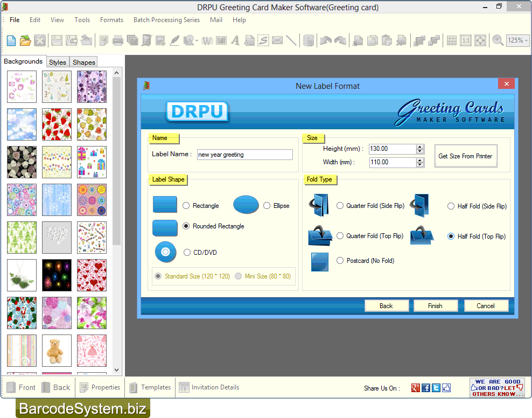This screenshot has width=532, height=418.
Task: Select the diagonal line drawing tool
Action: click(291, 41)
